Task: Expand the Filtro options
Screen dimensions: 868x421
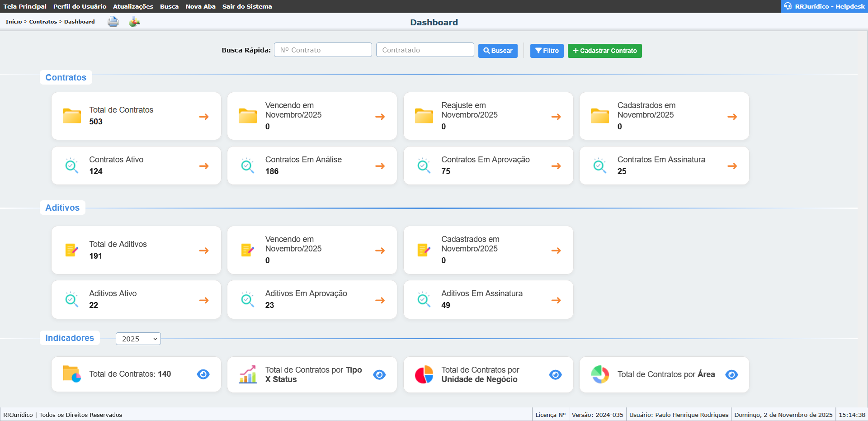Action: tap(547, 51)
